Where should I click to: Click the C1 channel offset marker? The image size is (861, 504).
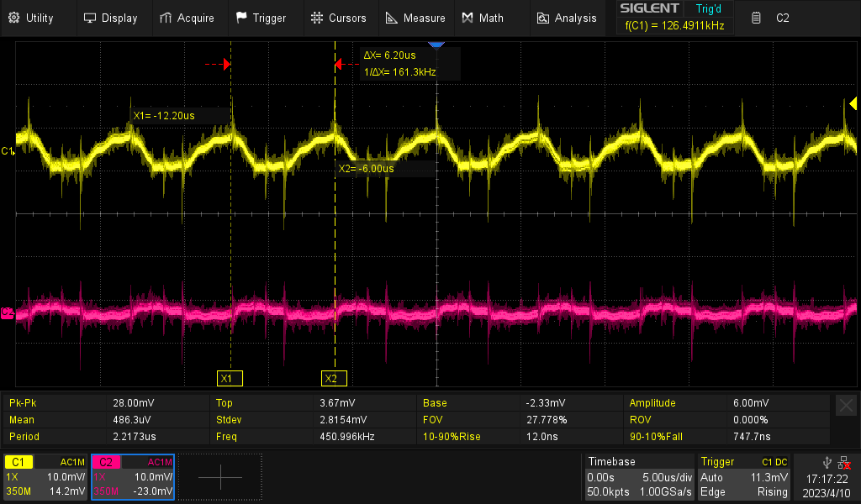click(7, 151)
